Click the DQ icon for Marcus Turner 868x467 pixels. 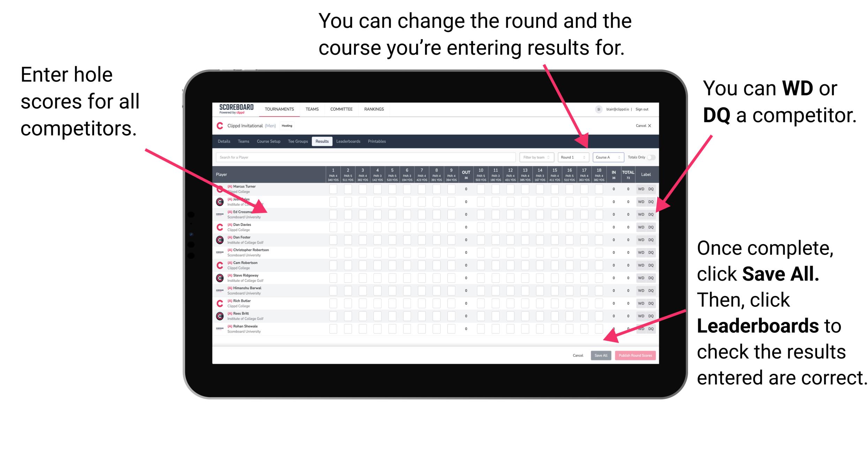(x=651, y=189)
